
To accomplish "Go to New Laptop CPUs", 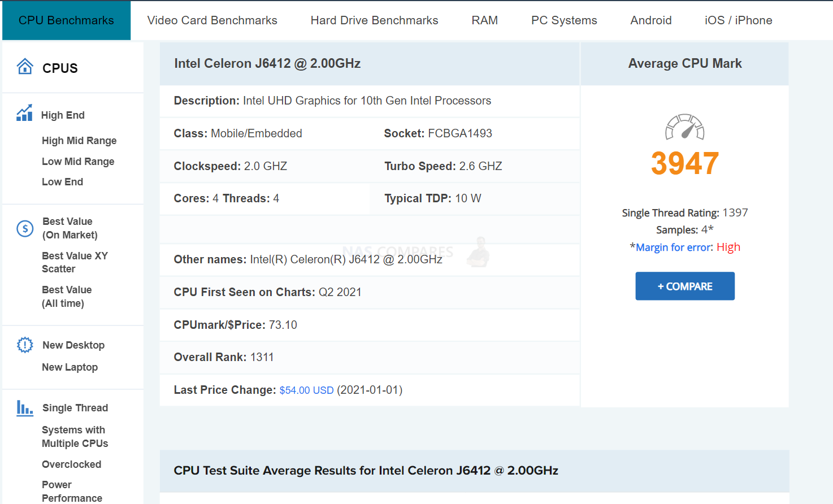I will 70,367.
